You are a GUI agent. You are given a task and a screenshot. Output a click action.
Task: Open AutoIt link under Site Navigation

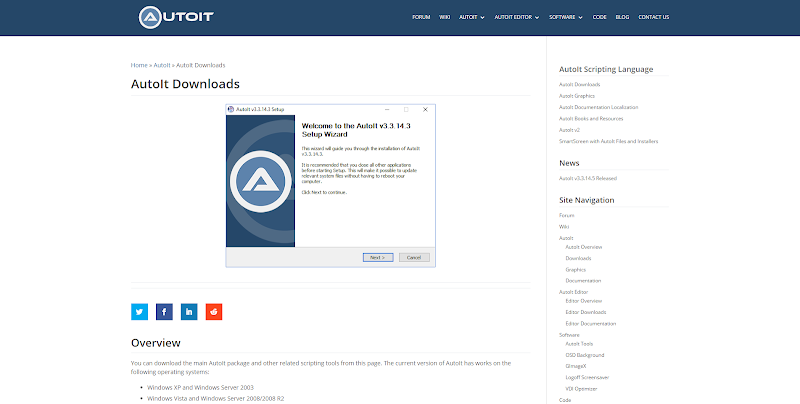(566, 238)
